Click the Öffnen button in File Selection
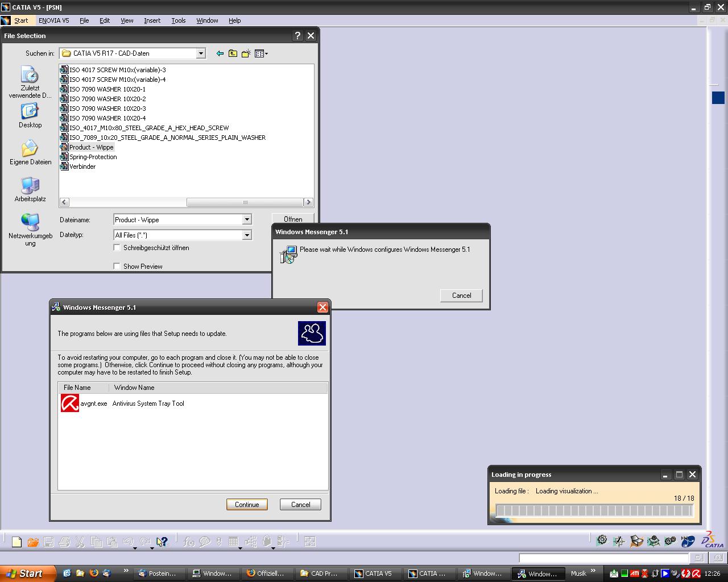The width and height of the screenshot is (728, 582). point(293,219)
